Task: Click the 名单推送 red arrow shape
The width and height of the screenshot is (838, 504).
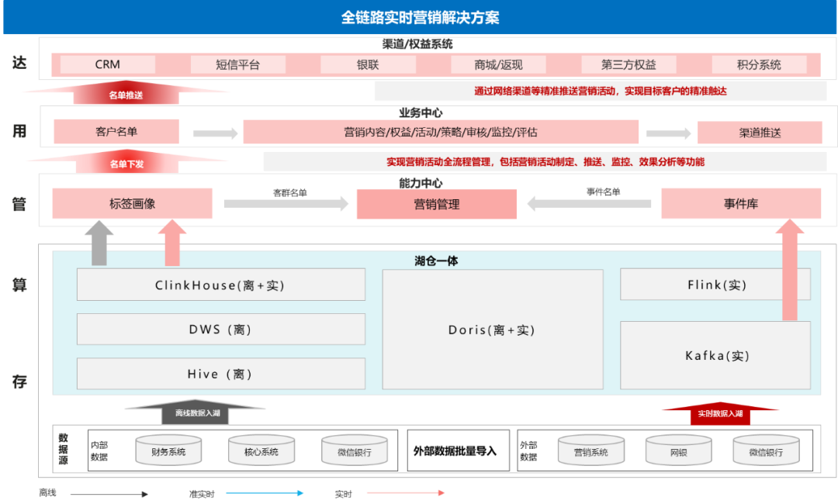Action: tap(126, 92)
